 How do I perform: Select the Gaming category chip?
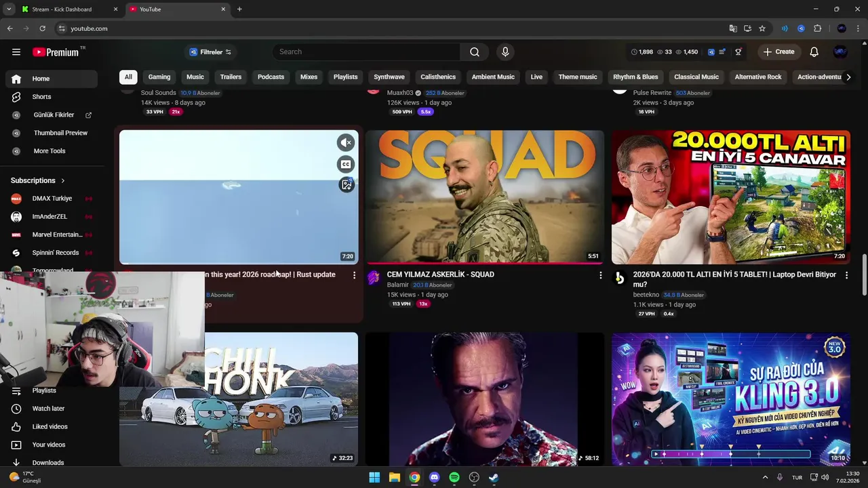point(159,77)
